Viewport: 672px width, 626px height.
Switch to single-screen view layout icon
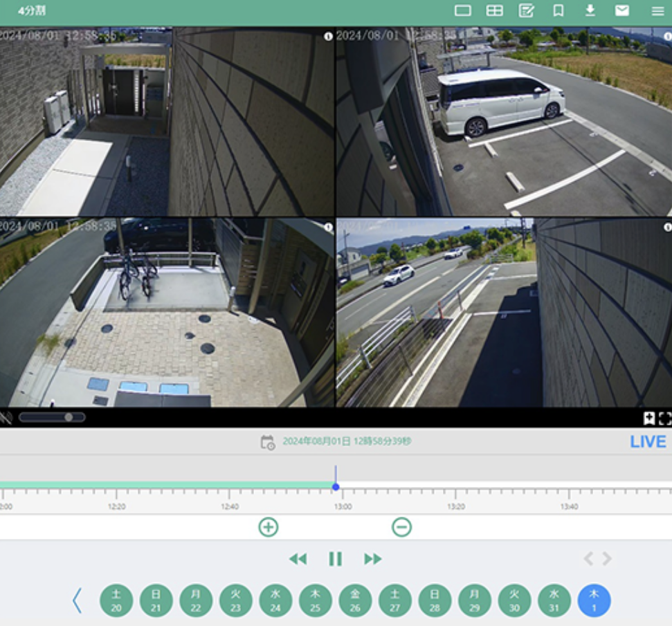462,10
